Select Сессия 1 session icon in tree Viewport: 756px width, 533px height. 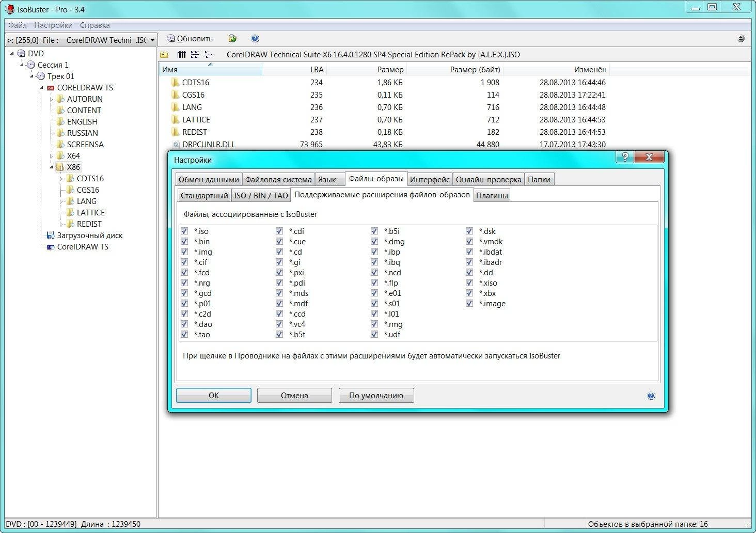31,65
